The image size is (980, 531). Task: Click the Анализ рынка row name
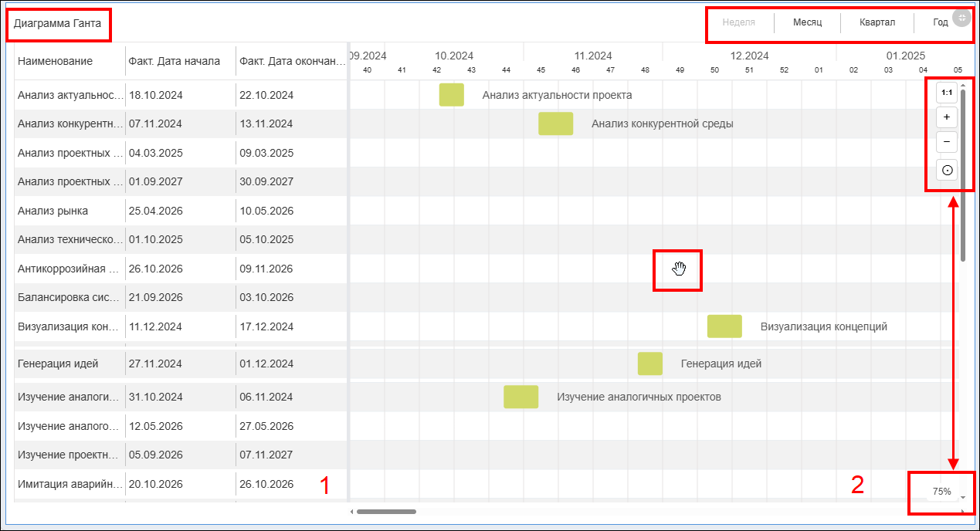tap(53, 211)
